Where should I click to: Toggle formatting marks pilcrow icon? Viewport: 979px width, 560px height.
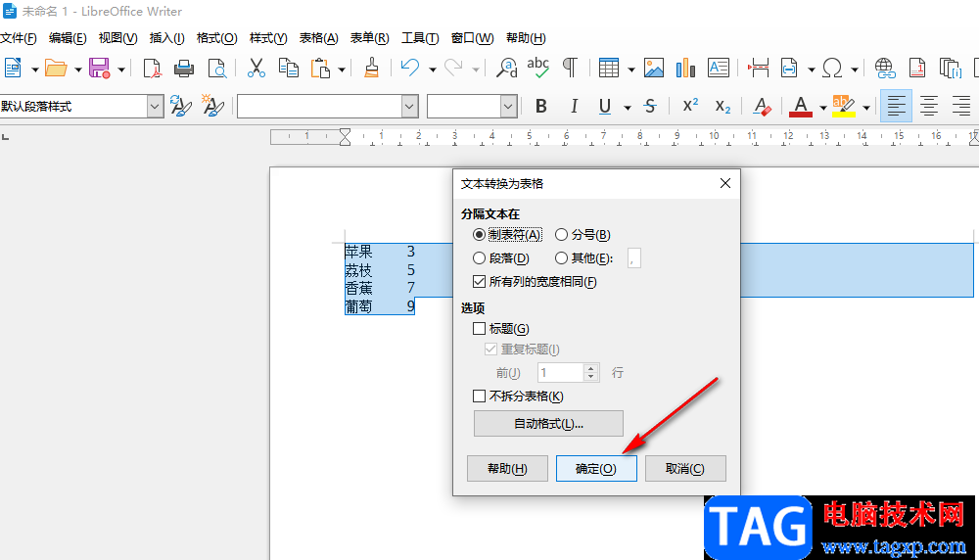pos(570,69)
